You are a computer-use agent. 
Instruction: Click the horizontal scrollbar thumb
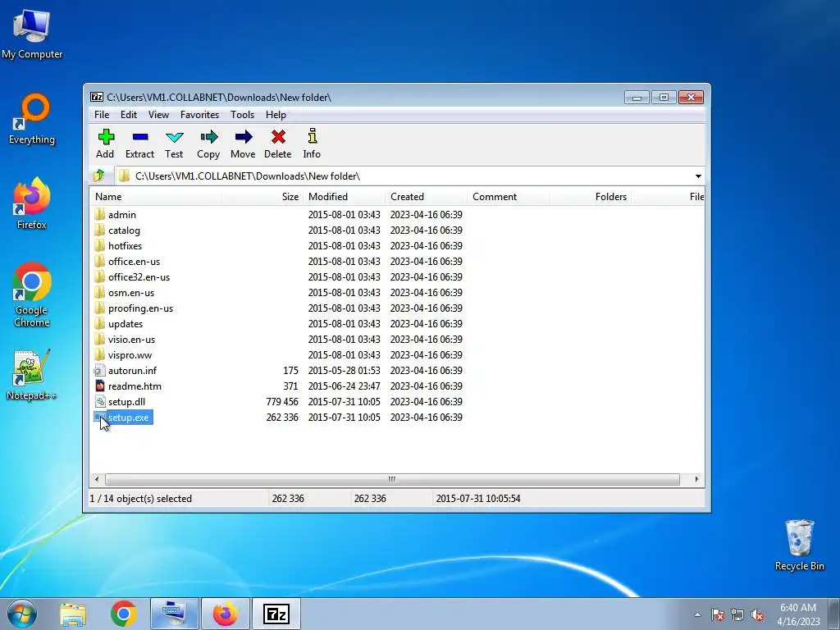pos(392,479)
